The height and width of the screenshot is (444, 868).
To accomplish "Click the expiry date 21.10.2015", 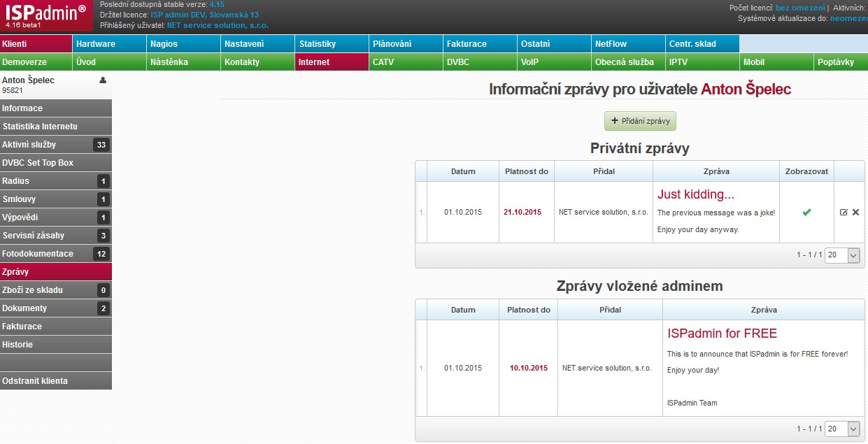I will pyautogui.click(x=522, y=212).
